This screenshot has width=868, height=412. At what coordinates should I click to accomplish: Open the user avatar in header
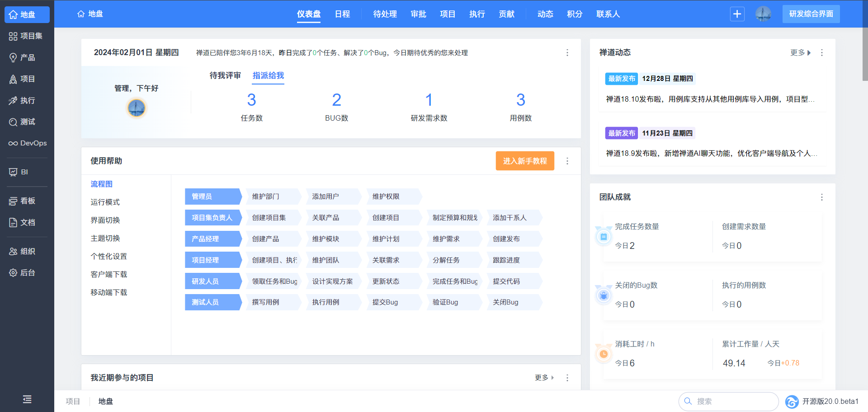point(763,14)
